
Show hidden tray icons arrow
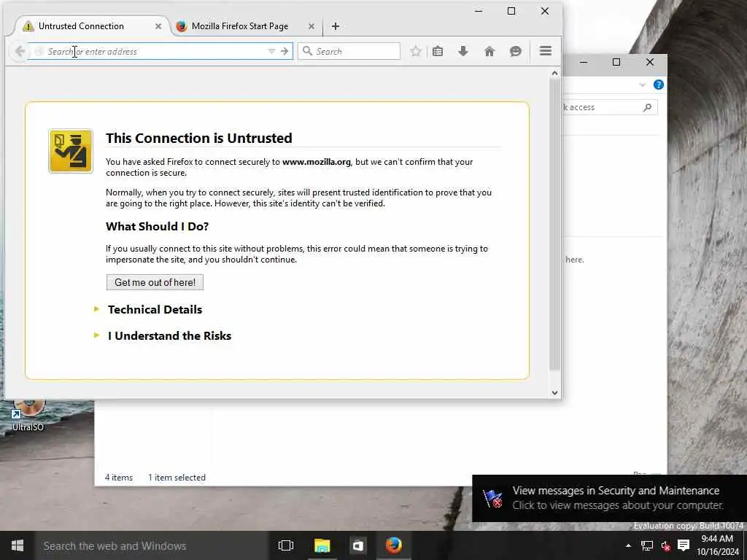pos(628,545)
